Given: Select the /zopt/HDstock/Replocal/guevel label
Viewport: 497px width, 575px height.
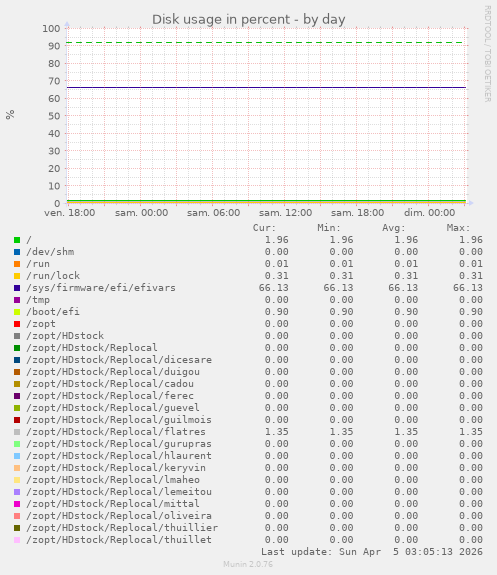Looking at the screenshot, I should (113, 408).
